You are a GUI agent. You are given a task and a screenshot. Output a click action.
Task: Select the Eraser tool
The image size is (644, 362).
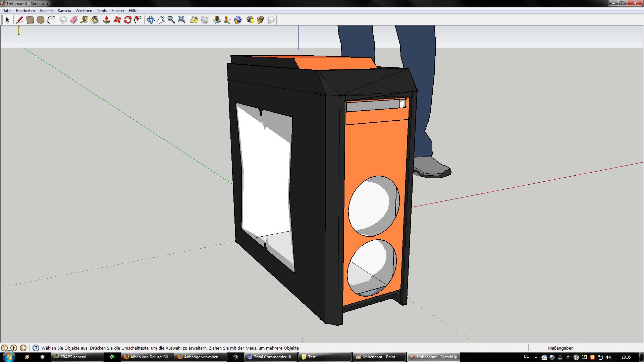[74, 20]
